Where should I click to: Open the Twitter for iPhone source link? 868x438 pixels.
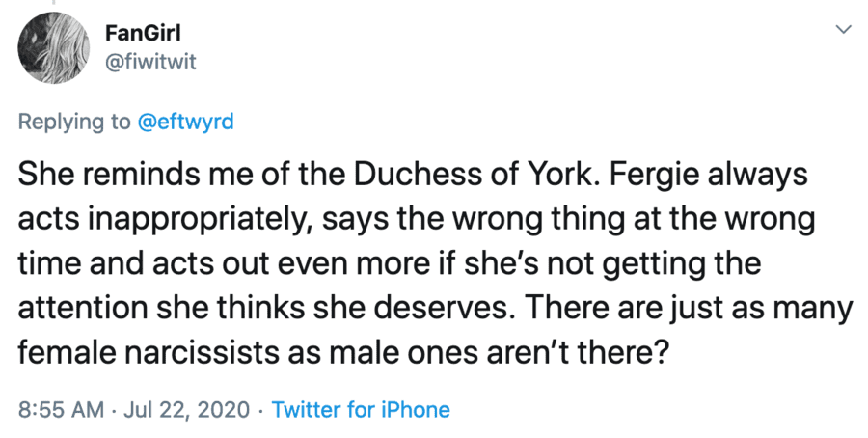(361, 409)
